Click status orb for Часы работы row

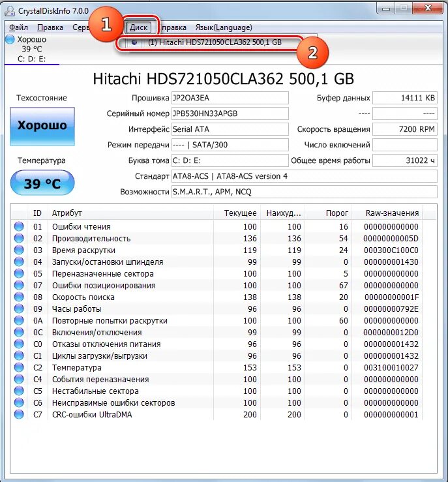tap(19, 309)
